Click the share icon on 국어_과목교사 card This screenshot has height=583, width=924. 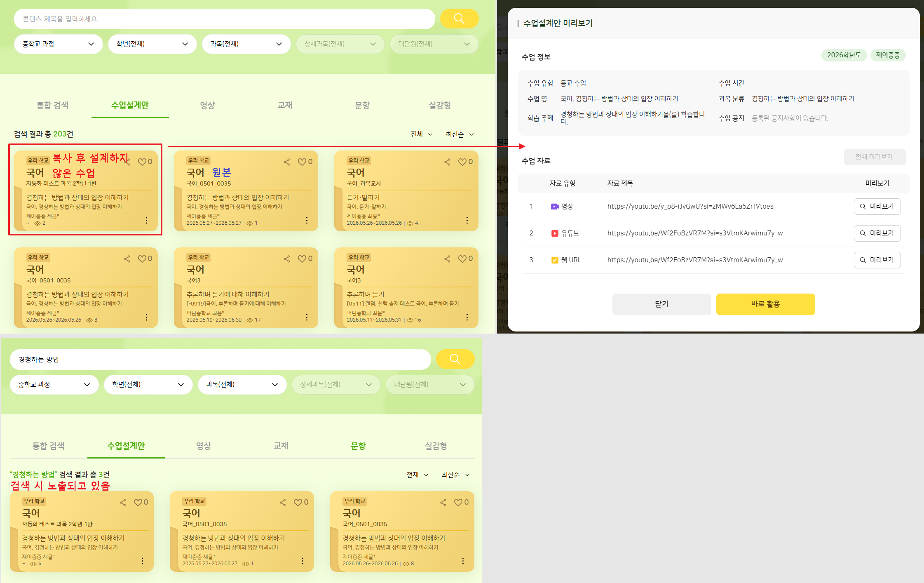click(x=447, y=162)
